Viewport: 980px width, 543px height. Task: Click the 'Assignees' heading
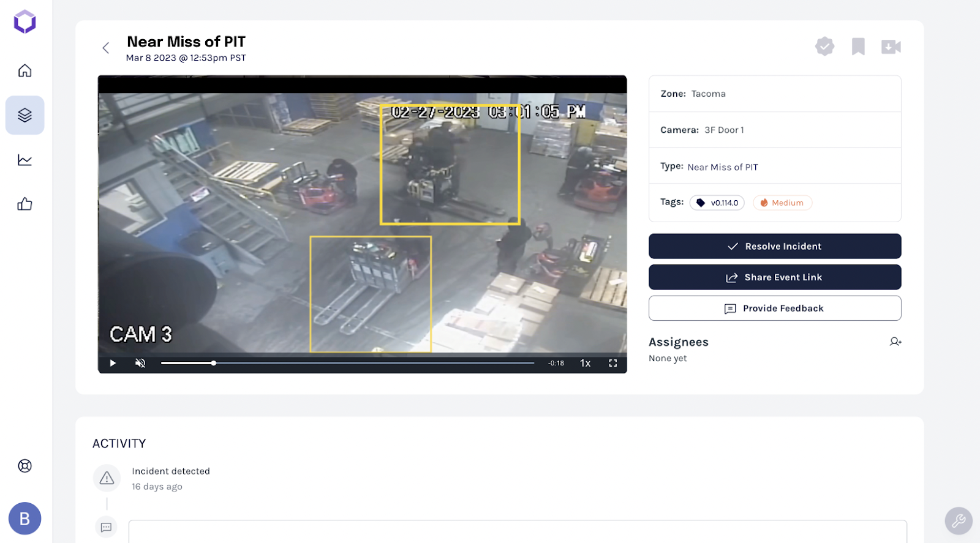click(x=679, y=342)
